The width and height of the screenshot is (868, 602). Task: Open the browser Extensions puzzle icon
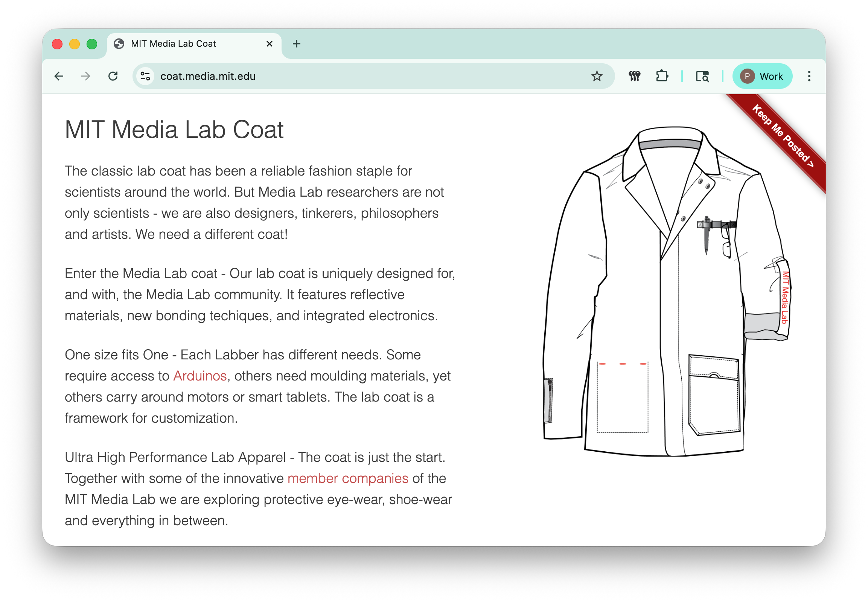(x=662, y=76)
